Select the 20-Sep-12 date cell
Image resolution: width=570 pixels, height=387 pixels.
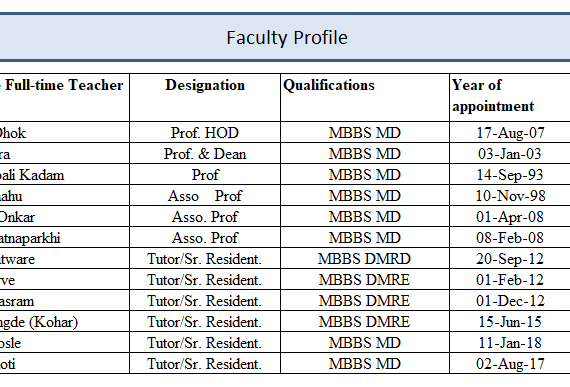click(x=510, y=259)
